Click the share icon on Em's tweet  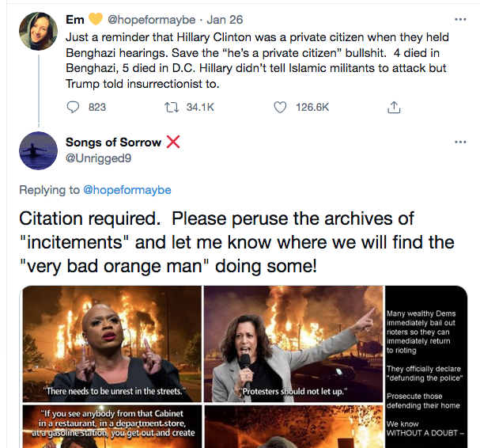click(x=393, y=107)
